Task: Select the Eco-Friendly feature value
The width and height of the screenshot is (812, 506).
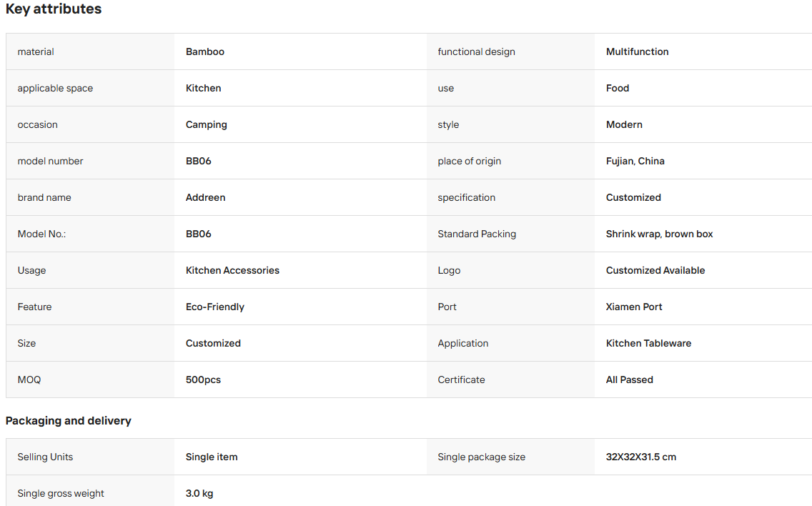Action: (x=215, y=307)
